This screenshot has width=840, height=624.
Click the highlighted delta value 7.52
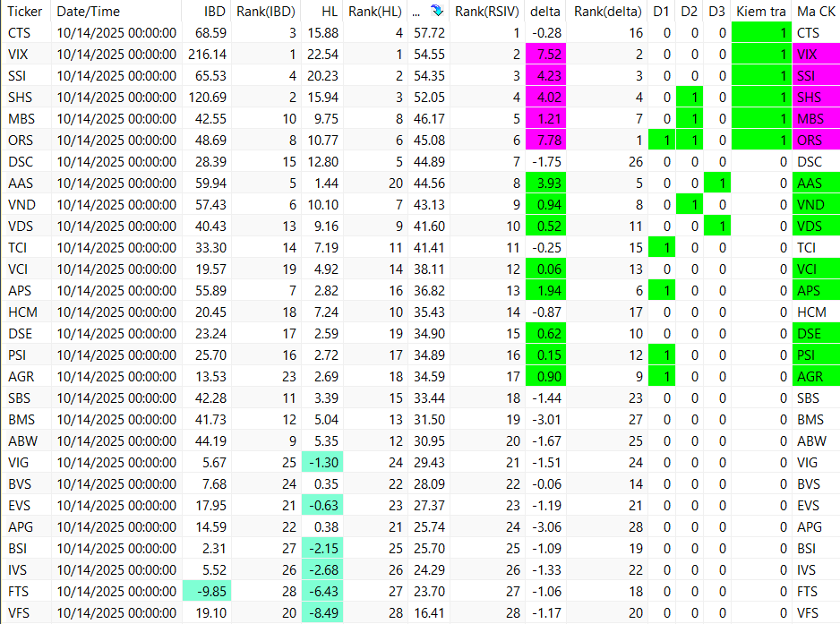546,55
